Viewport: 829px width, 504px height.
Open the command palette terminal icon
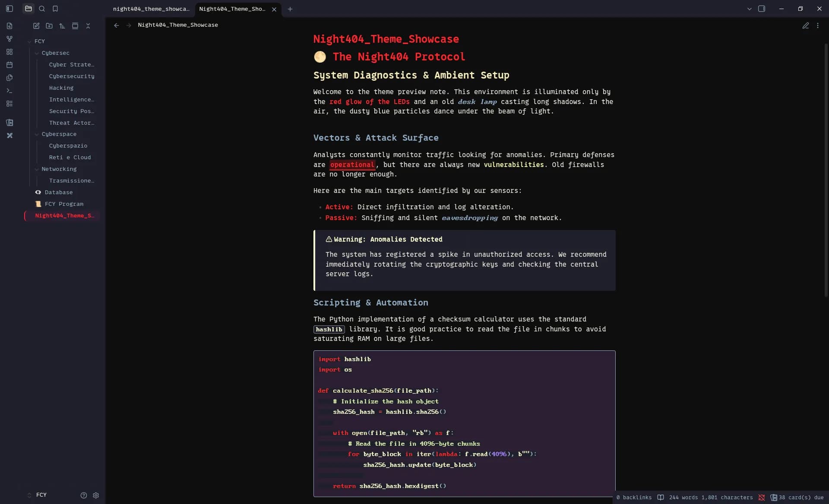(9, 91)
